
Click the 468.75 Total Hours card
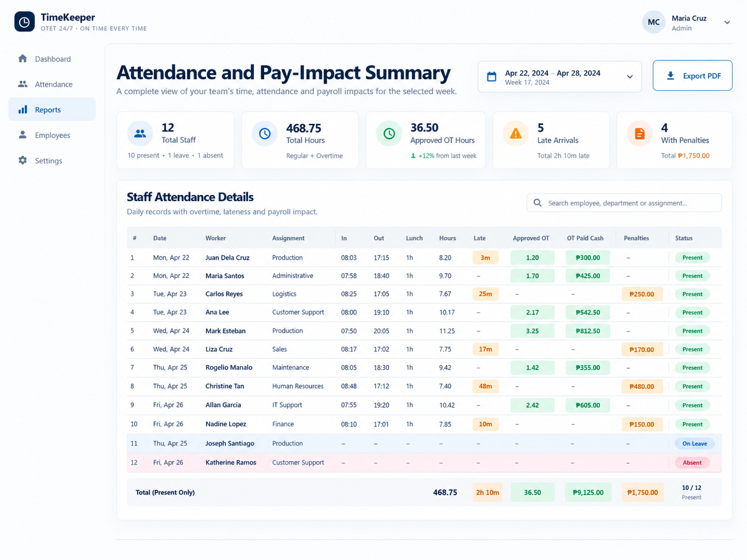tap(300, 140)
